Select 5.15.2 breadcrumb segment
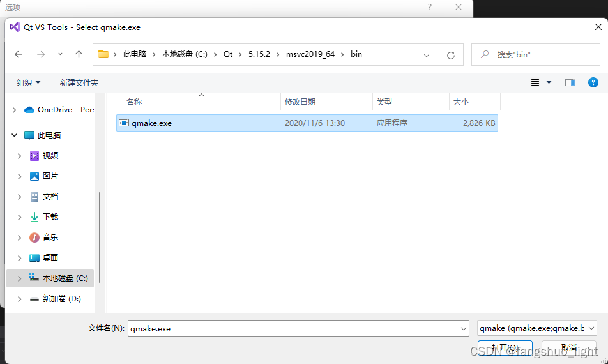This screenshot has width=608, height=364. point(259,54)
